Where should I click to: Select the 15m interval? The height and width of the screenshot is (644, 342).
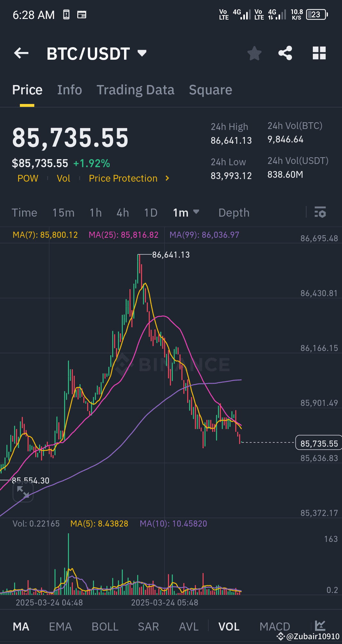point(63,213)
